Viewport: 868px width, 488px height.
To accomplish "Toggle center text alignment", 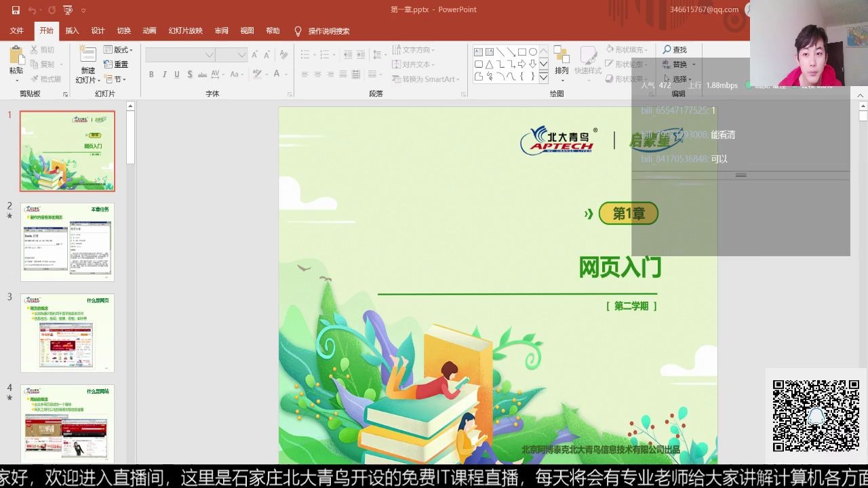I will click(318, 75).
